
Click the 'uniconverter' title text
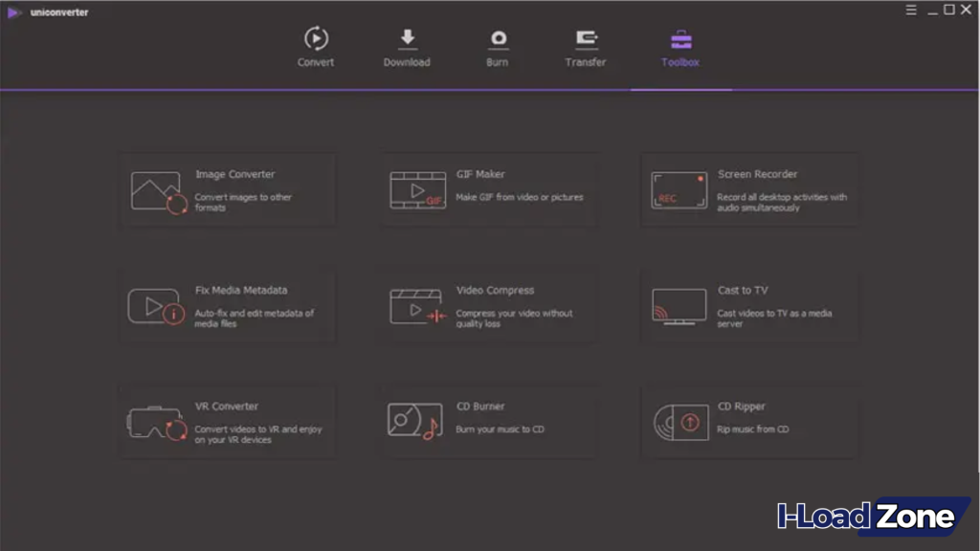pos(59,12)
